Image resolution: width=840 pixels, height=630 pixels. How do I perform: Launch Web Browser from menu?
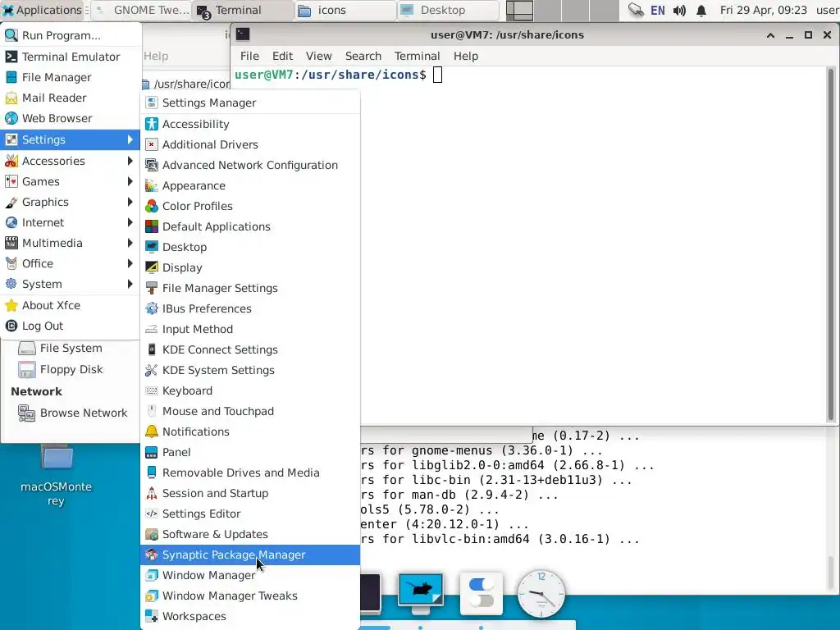point(71,118)
